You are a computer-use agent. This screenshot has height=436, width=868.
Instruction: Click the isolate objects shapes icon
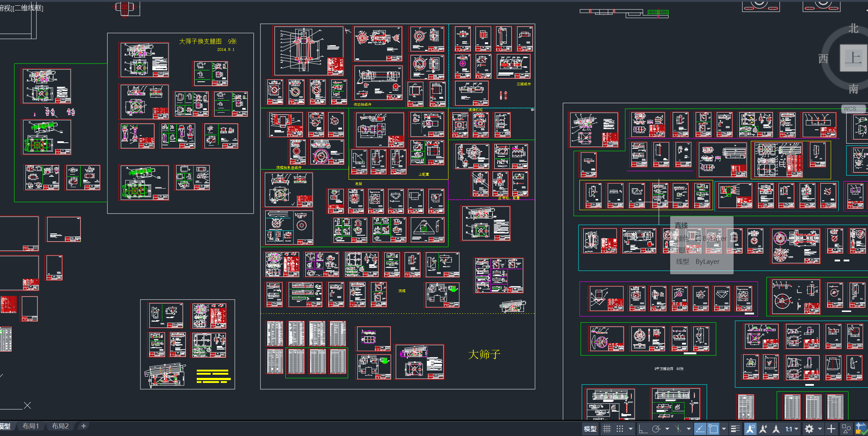tap(846, 429)
